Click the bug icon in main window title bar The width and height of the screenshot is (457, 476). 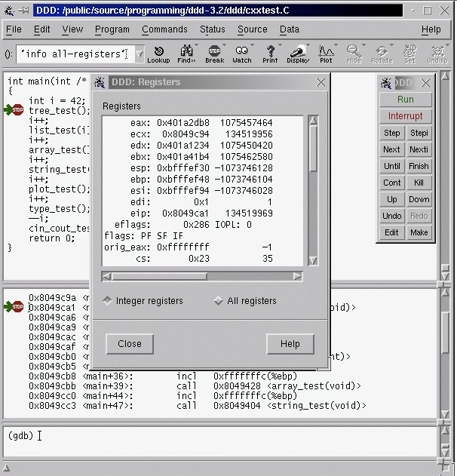click(x=9, y=11)
